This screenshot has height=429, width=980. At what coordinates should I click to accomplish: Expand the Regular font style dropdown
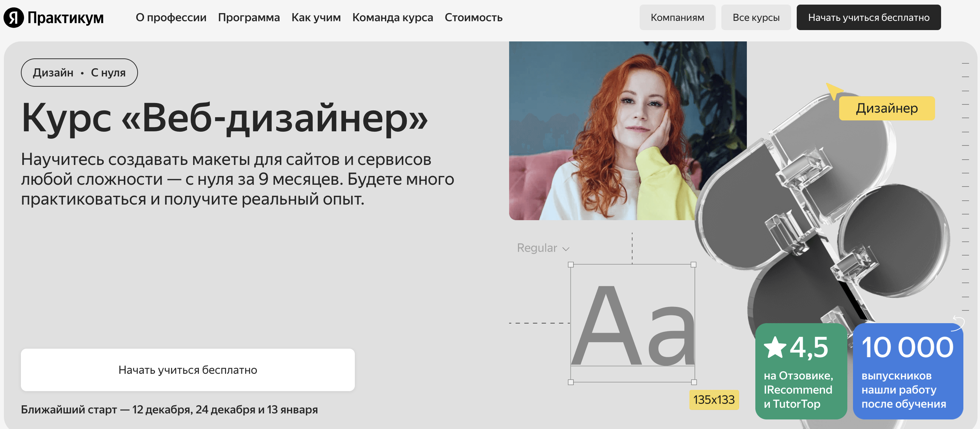pos(543,248)
